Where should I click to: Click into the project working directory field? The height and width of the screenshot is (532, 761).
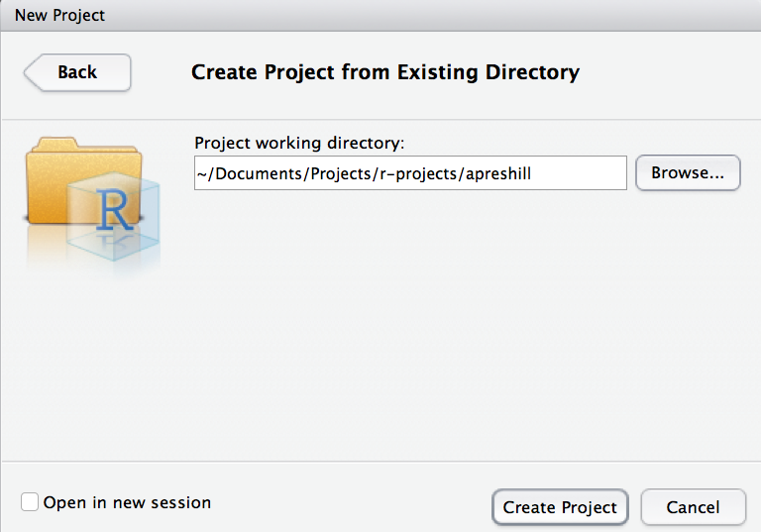[410, 172]
